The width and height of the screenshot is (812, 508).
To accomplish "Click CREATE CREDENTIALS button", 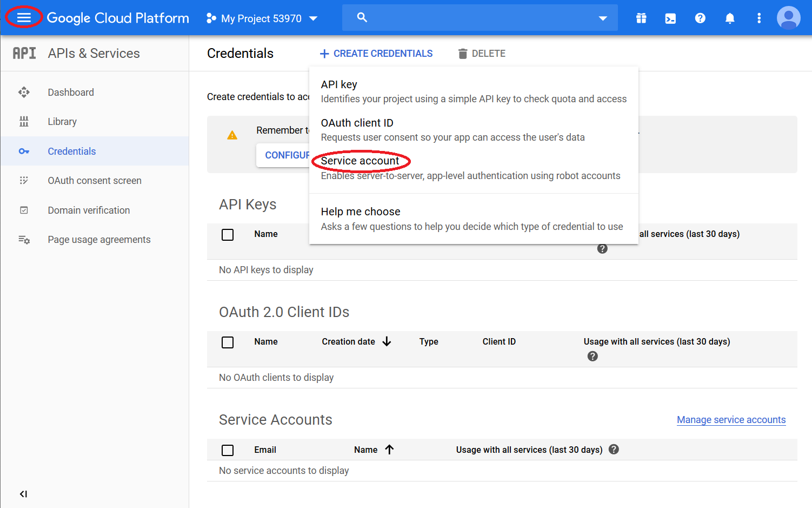I will (376, 54).
